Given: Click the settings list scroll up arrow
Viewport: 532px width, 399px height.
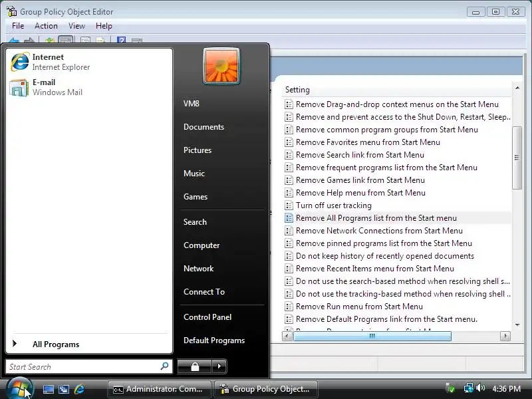Looking at the screenshot, I should click(x=517, y=88).
